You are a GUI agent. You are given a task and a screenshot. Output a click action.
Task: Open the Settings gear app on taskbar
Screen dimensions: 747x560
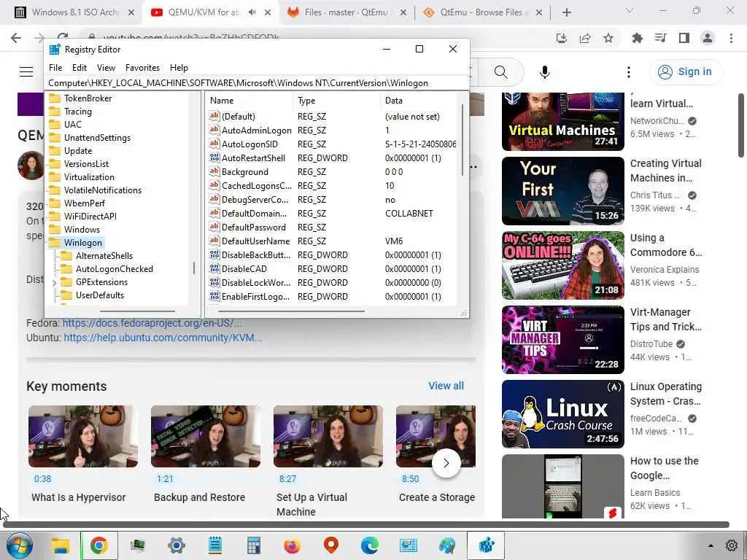tap(177, 545)
